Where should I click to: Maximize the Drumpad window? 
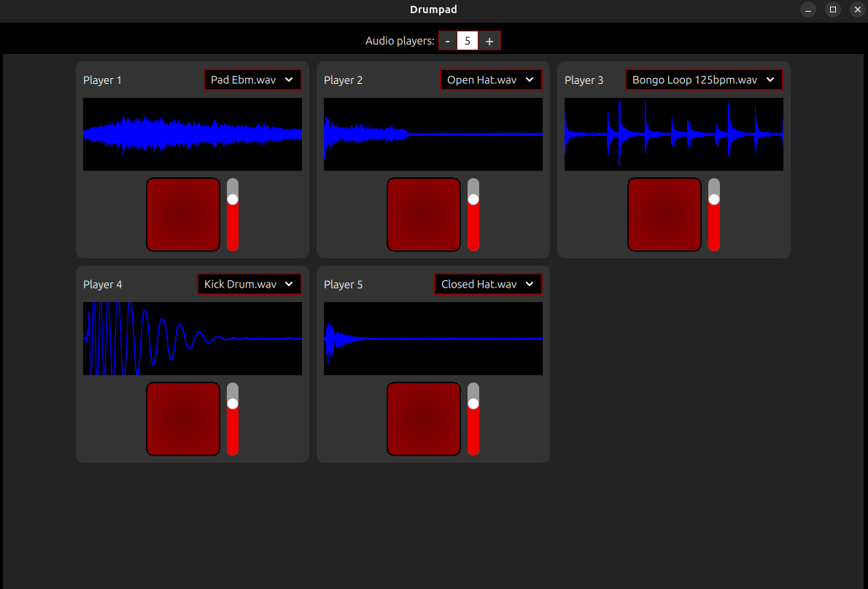click(832, 9)
